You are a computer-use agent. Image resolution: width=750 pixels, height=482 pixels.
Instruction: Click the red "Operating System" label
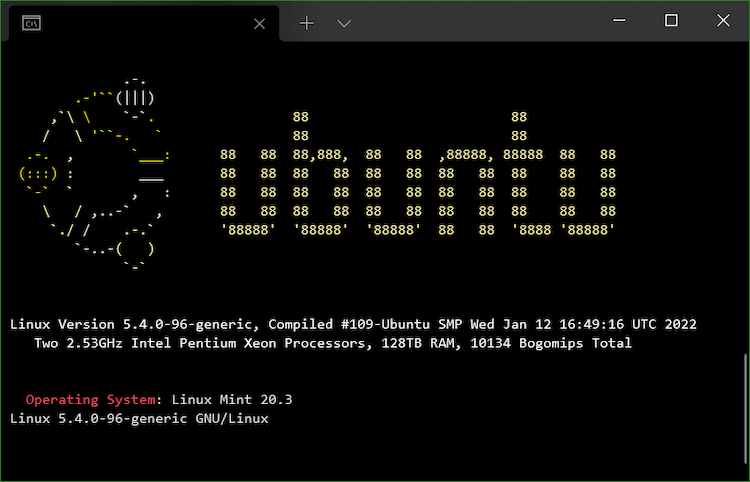tap(90, 399)
